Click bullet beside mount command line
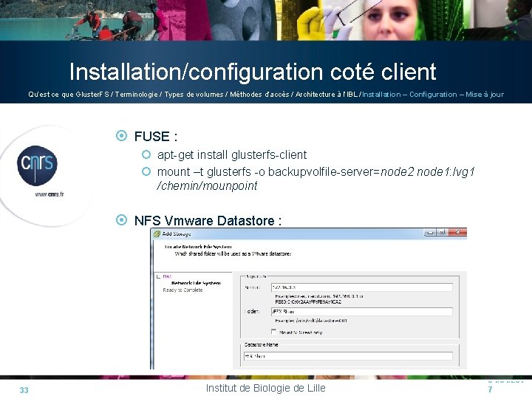This screenshot has height=399, width=532. click(146, 171)
